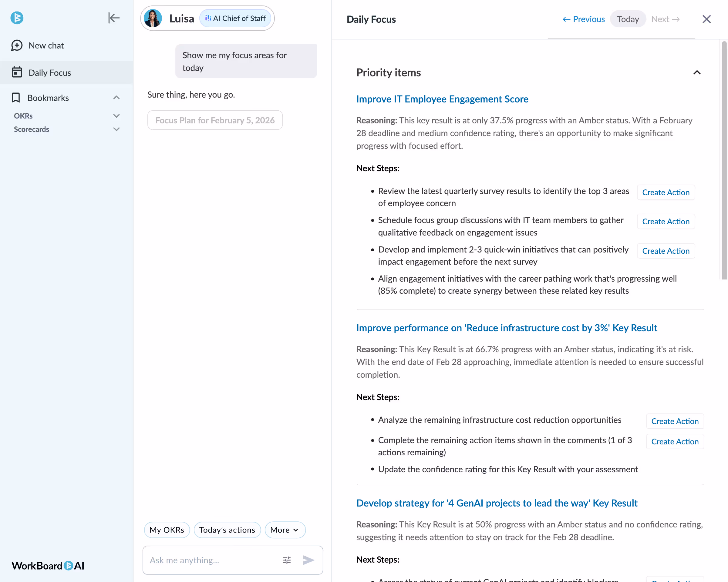Screen dimensions: 728x582
Task: Select the Today tab
Action: click(628, 19)
